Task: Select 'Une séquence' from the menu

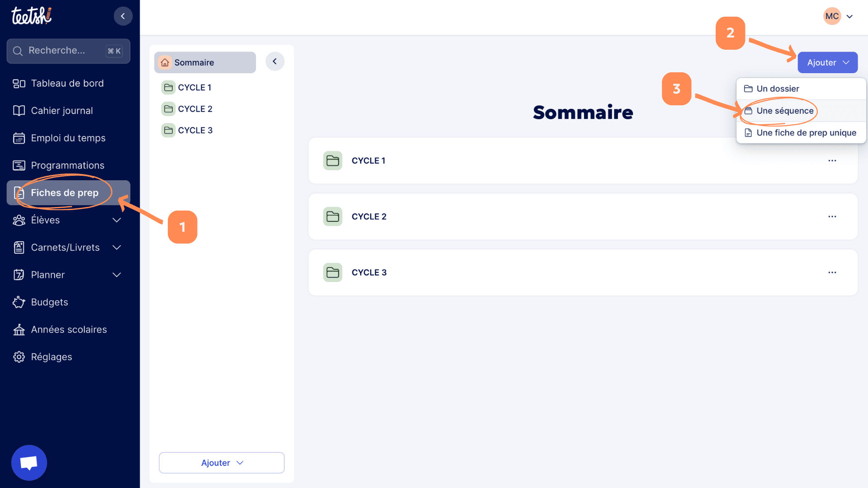Action: tap(785, 111)
